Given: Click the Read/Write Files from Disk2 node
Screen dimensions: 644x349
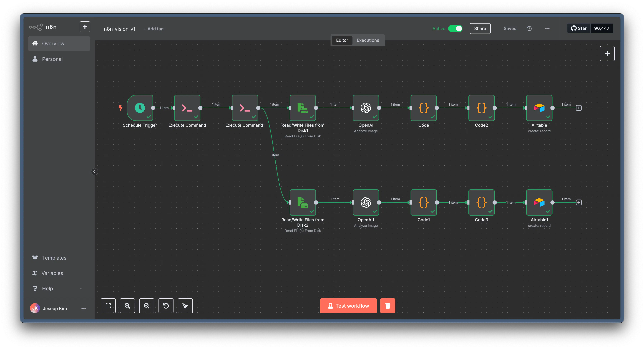Looking at the screenshot, I should (x=303, y=202).
